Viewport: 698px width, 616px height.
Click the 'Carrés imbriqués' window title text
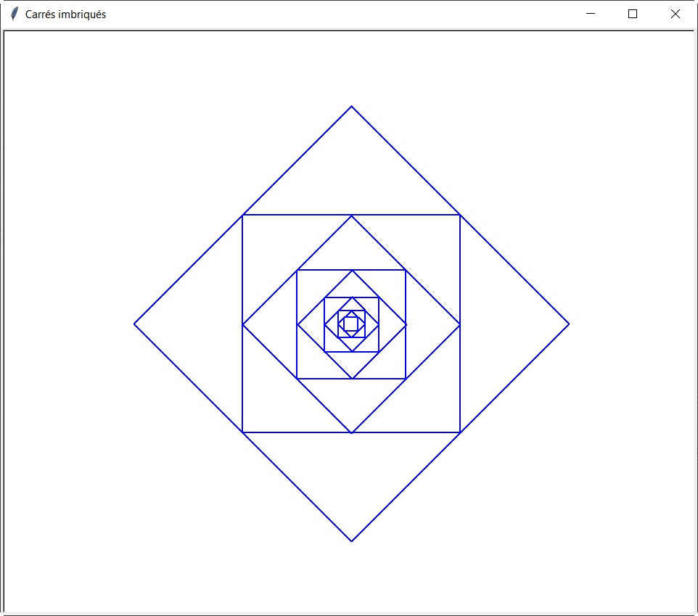click(x=65, y=15)
